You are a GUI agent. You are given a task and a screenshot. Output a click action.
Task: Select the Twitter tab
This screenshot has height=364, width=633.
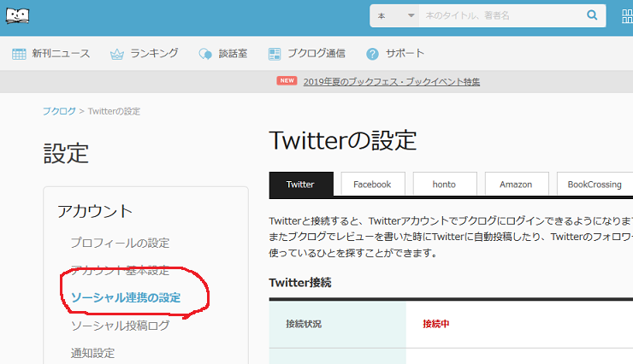point(300,185)
